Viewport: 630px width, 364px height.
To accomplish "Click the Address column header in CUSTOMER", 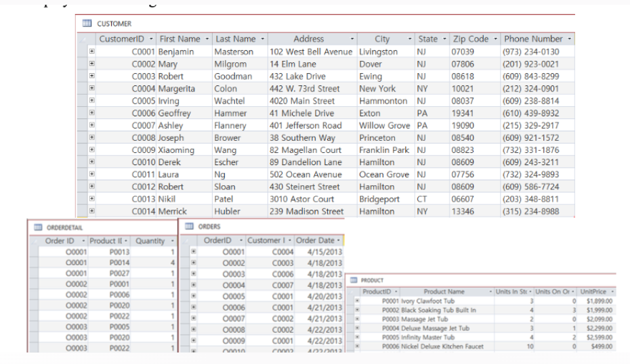I will (312, 39).
